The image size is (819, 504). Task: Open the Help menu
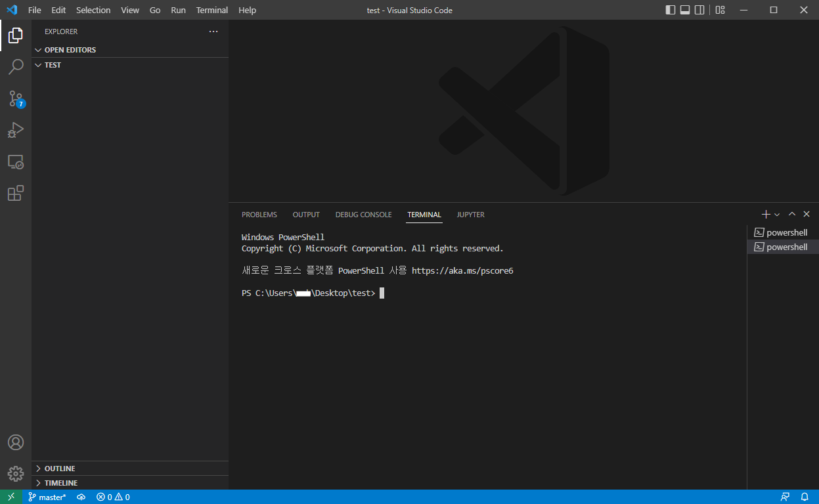coord(248,10)
